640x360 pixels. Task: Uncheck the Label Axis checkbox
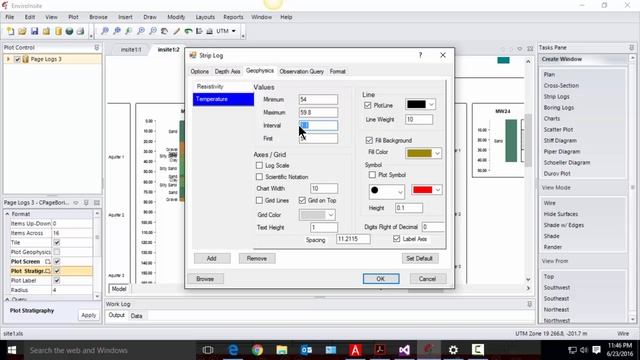pos(396,239)
